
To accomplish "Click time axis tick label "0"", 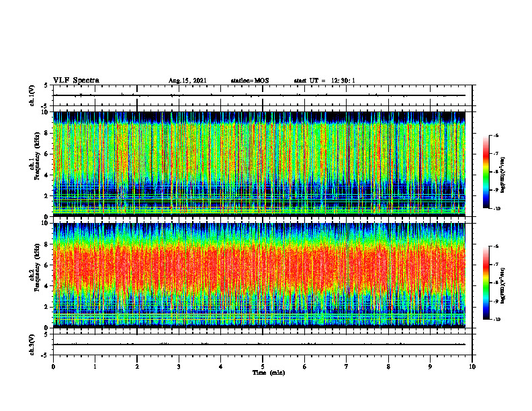I will [53, 367].
